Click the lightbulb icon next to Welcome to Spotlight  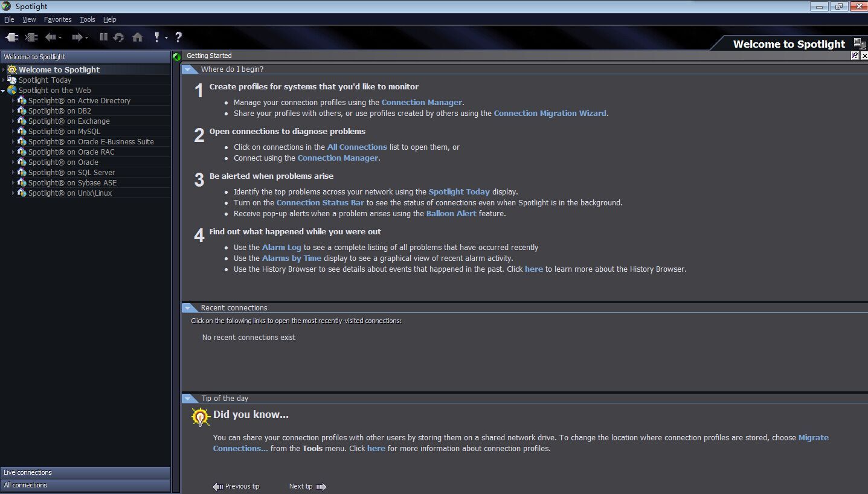[x=12, y=69]
